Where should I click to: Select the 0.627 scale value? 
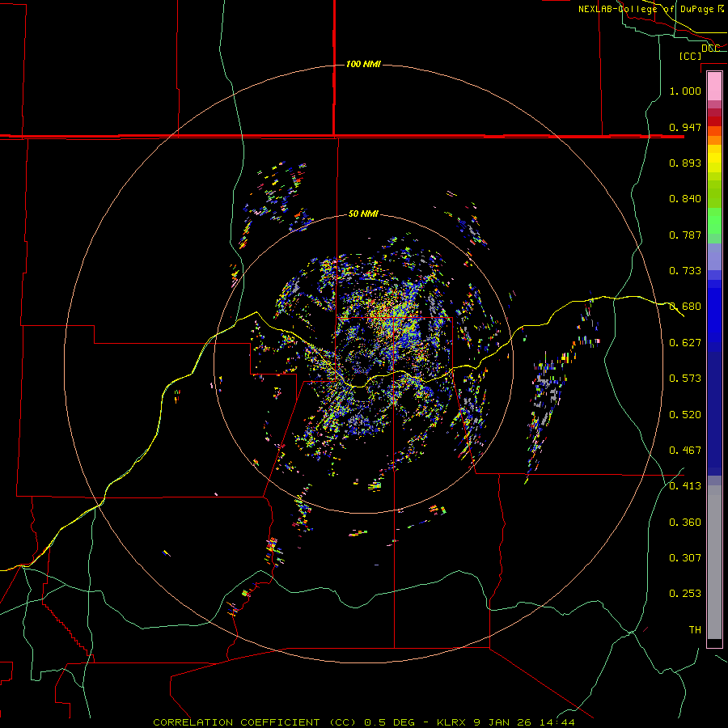point(685,343)
